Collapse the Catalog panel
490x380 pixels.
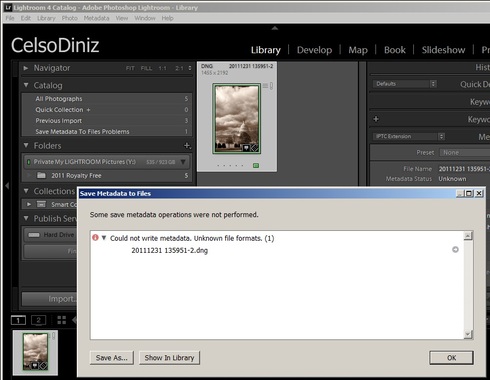coord(26,85)
